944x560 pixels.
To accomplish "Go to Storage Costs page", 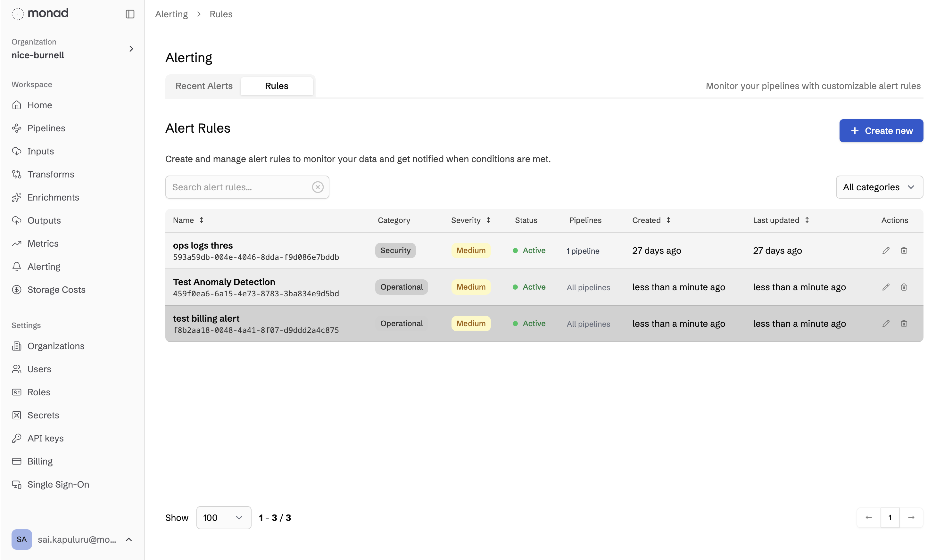I will click(56, 289).
